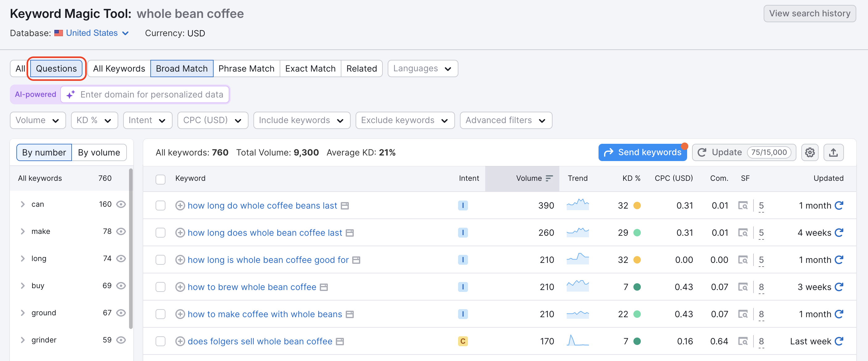Click the SERP analysis camera icon on the 'how to make coffee with whole beans' row
Screen dimensions: 868x361
pos(743,314)
